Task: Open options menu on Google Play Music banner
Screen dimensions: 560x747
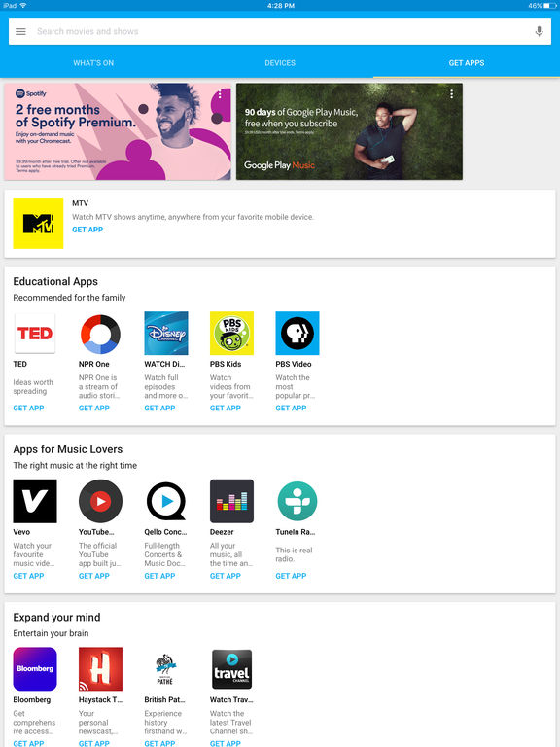Action: click(x=451, y=94)
